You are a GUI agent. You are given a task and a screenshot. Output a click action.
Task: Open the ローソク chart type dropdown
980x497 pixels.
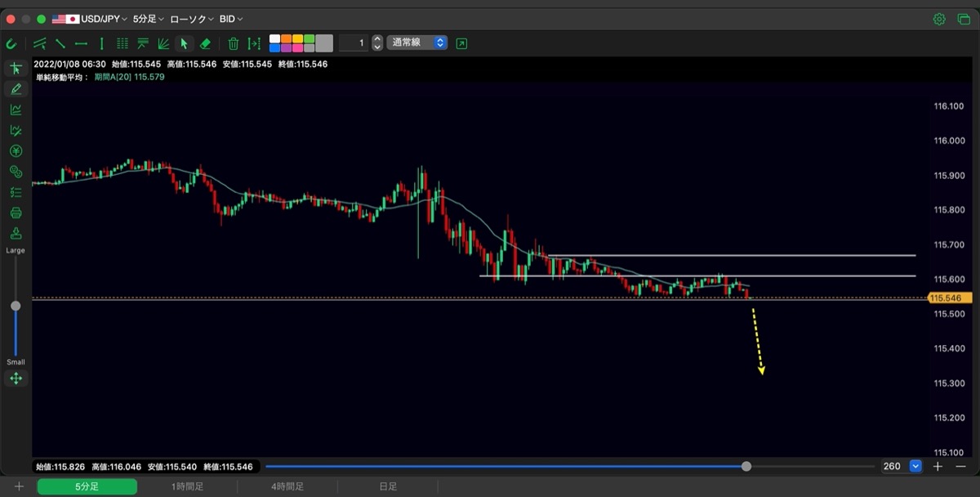(192, 19)
